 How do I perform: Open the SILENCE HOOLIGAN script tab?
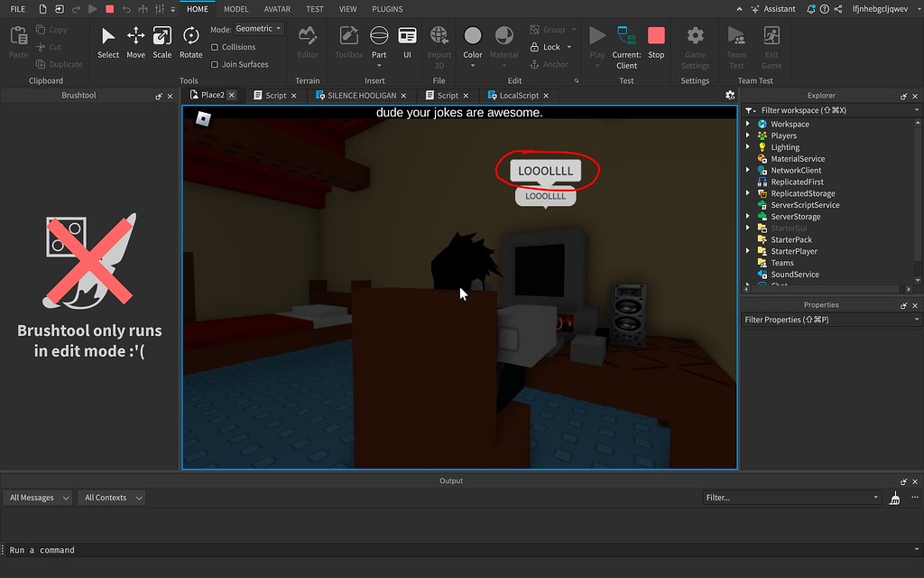click(359, 95)
